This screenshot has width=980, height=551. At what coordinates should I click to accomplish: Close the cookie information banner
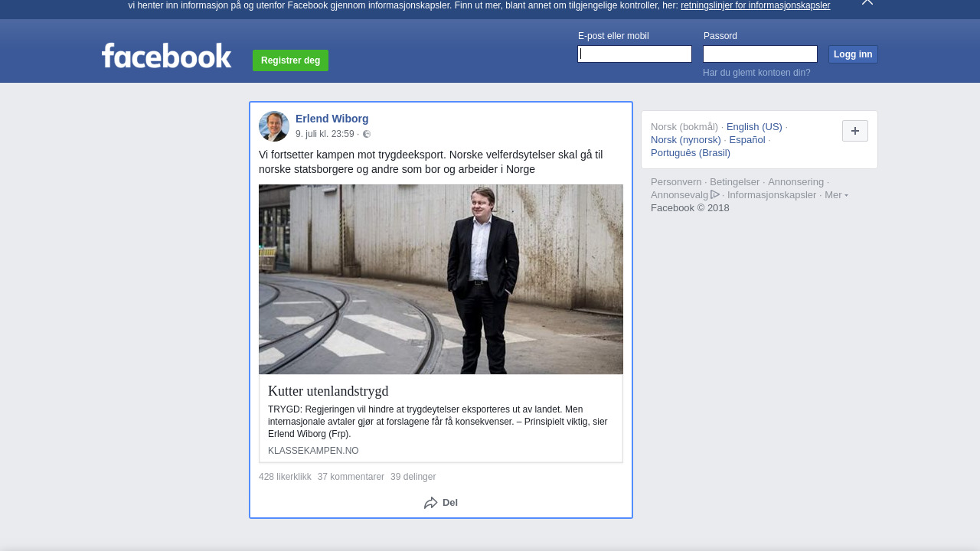[867, 2]
